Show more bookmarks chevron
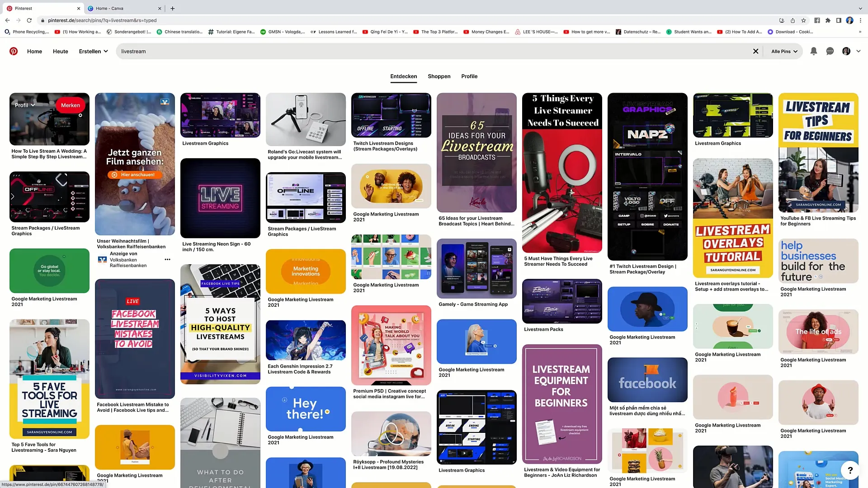 [x=860, y=32]
